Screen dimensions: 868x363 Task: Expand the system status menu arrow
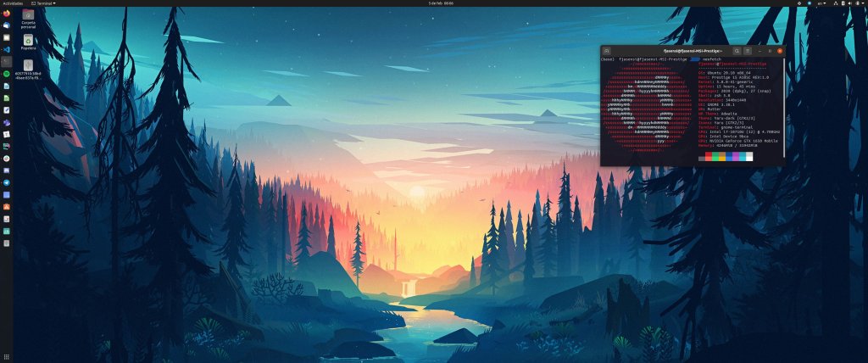tap(862, 3)
